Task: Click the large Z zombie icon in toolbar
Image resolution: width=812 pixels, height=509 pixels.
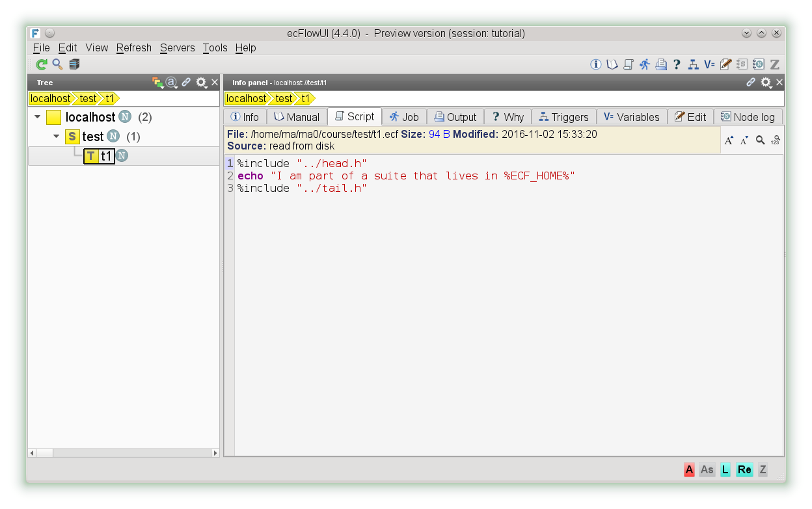Action: point(774,64)
